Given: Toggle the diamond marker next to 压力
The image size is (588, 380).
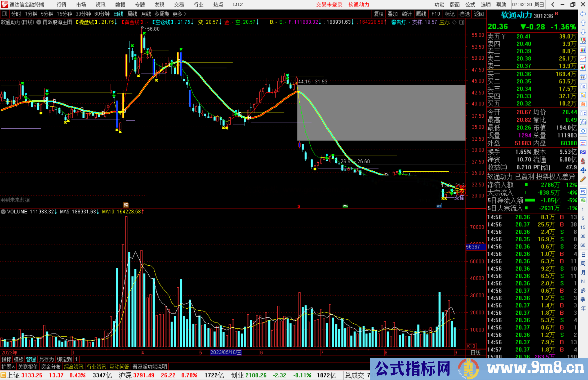Looking at the screenshot, I should click(454, 22).
